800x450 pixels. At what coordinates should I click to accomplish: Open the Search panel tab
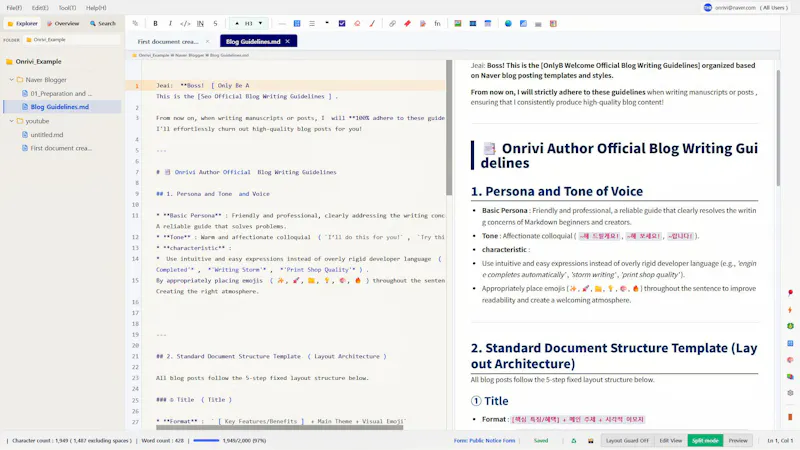coord(103,23)
